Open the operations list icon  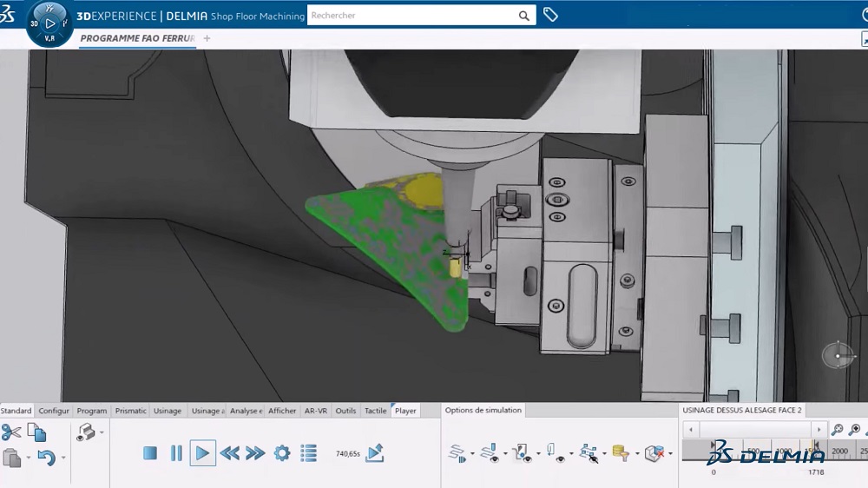pos(309,453)
